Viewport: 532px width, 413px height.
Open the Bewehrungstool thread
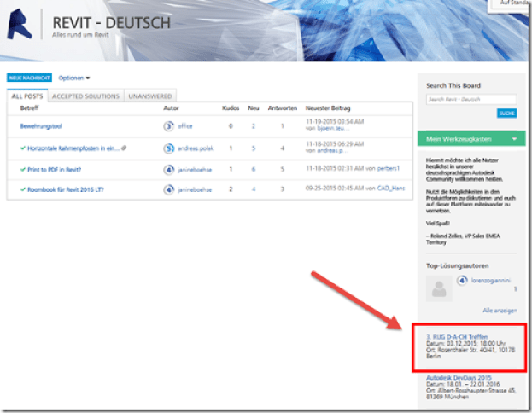pos(41,126)
